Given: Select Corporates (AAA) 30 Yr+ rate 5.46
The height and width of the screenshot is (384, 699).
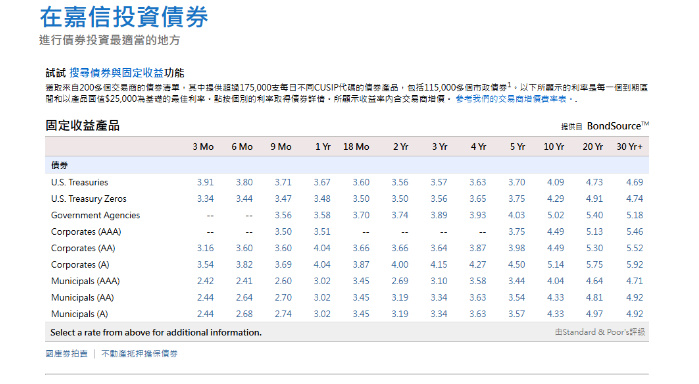Looking at the screenshot, I should [634, 232].
